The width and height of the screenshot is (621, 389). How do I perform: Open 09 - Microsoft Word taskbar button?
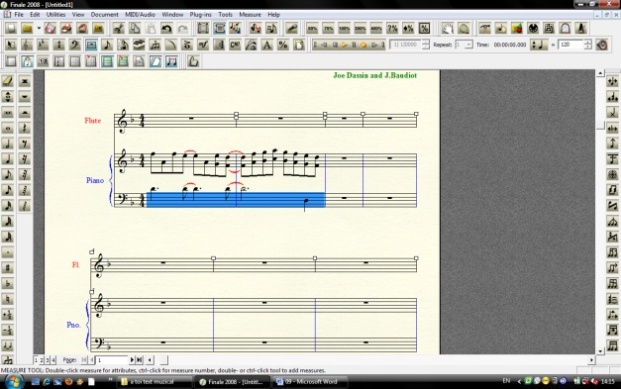pyautogui.click(x=310, y=381)
